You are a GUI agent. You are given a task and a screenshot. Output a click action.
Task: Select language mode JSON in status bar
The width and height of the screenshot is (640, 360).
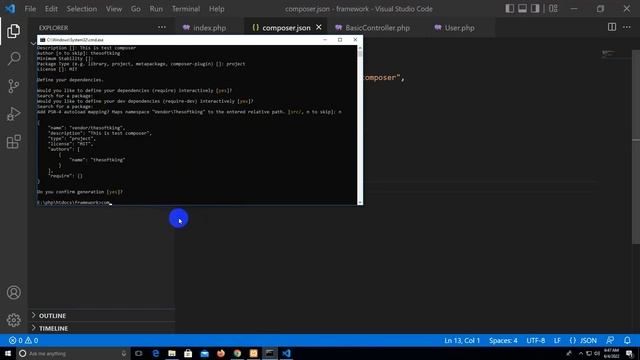[583, 340]
